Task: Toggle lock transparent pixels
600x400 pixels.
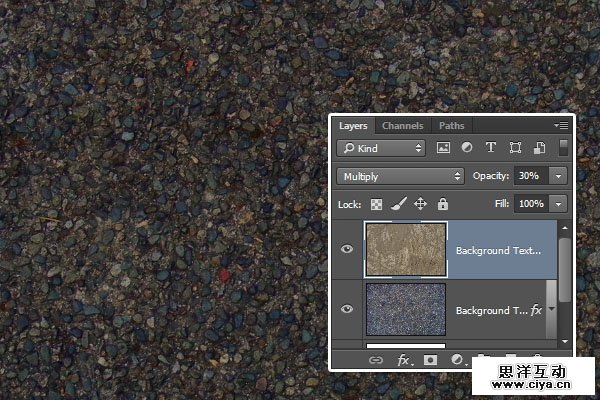Action: 377,204
